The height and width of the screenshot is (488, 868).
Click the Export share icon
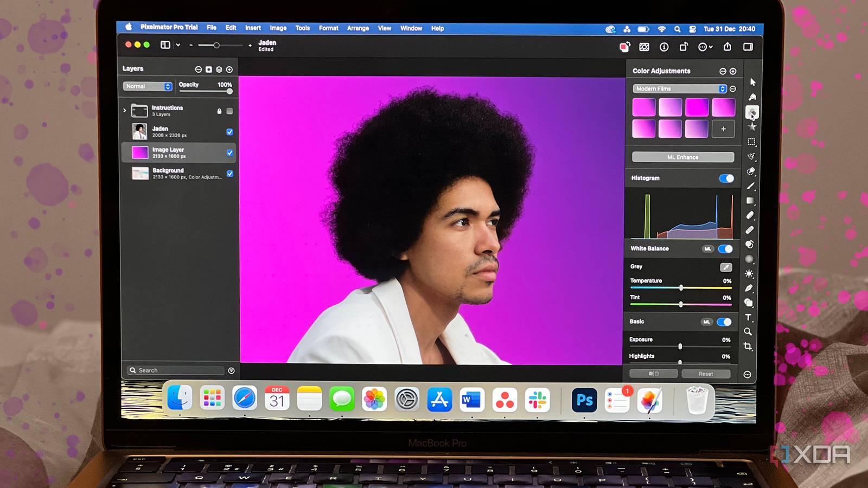(x=727, y=47)
